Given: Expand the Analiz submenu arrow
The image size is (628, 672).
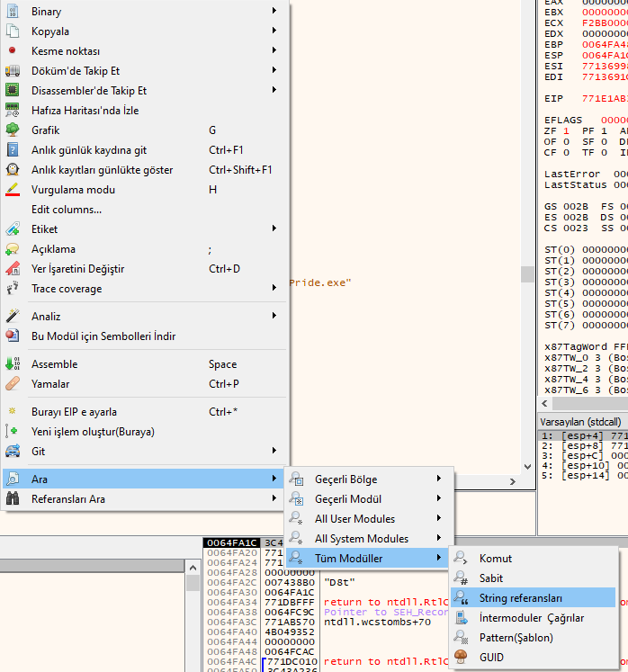Looking at the screenshot, I should point(274,316).
